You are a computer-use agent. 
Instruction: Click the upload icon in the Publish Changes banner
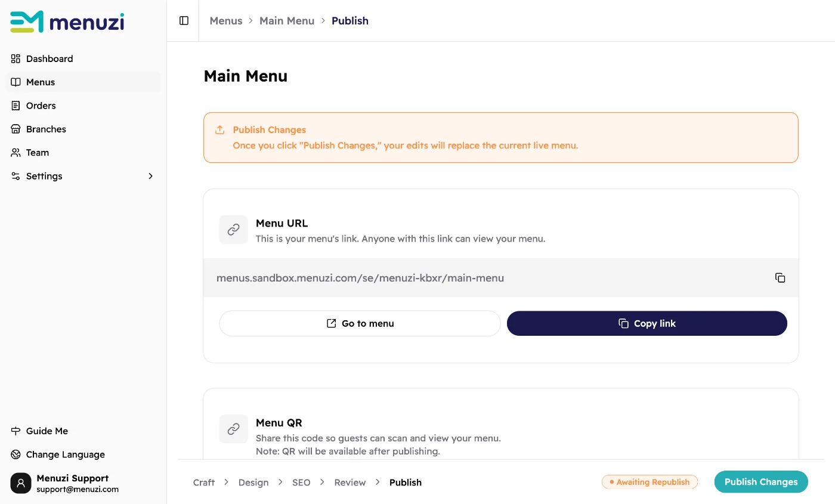point(220,130)
